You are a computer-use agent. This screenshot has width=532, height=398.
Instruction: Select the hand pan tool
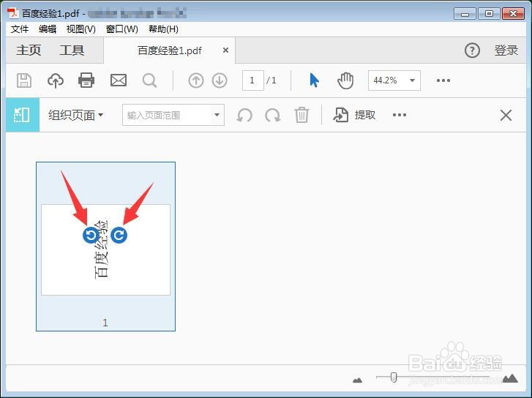pyautogui.click(x=345, y=80)
